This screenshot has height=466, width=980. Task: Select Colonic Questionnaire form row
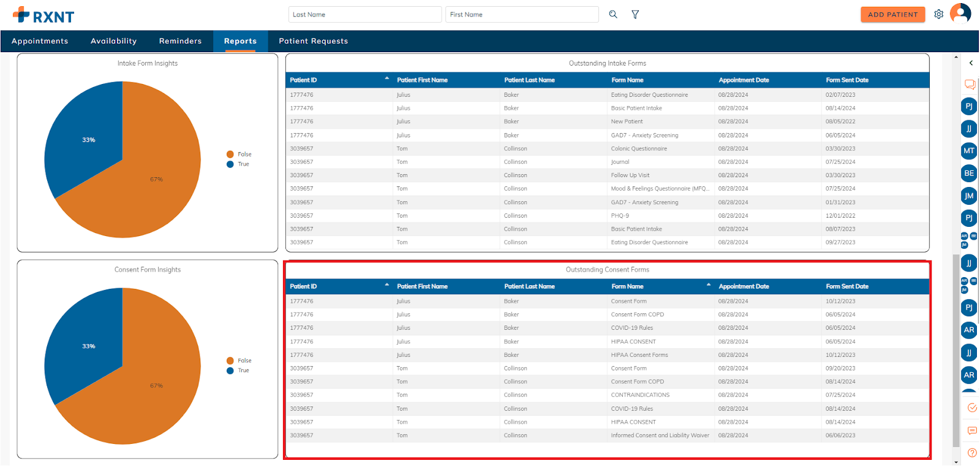click(x=607, y=148)
